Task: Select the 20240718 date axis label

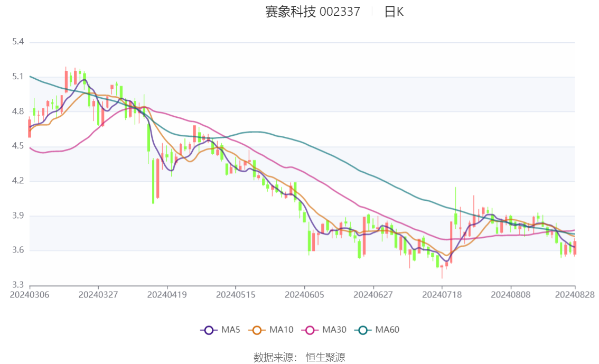Action: [x=442, y=295]
